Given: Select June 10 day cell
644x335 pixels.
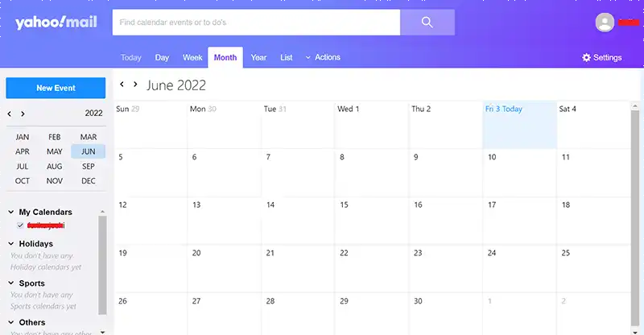Looking at the screenshot, I should pos(519,173).
